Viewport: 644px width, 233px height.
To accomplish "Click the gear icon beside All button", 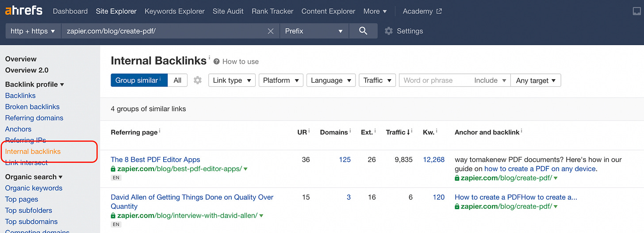I will click(x=198, y=80).
